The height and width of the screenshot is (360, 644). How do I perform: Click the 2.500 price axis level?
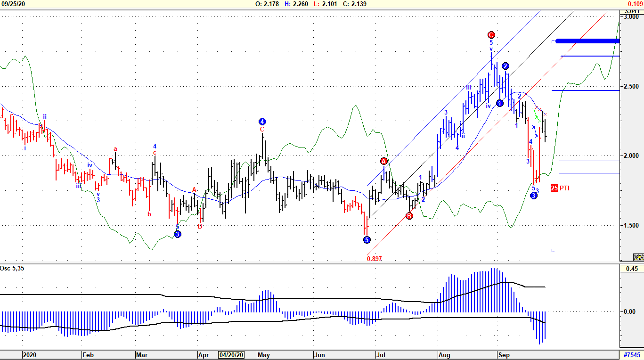[x=630, y=87]
